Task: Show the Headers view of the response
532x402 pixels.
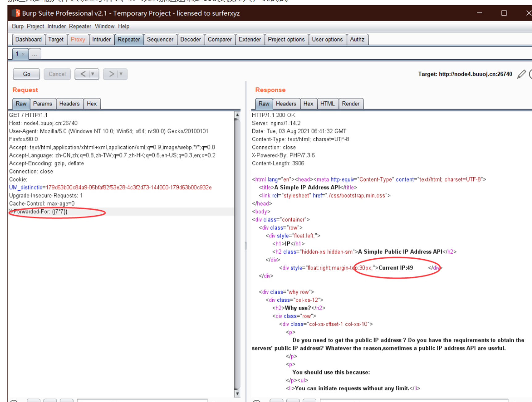Action: pos(286,104)
